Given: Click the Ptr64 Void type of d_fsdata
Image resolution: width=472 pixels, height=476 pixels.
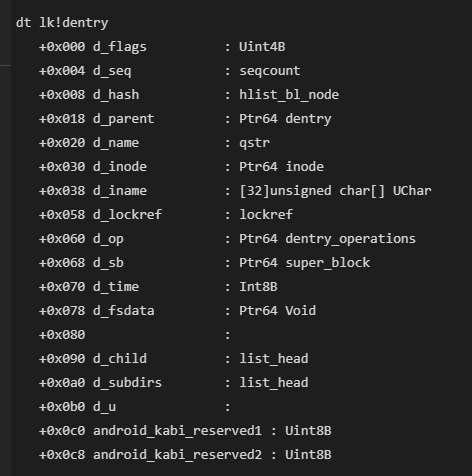Looking at the screenshot, I should [x=277, y=311].
